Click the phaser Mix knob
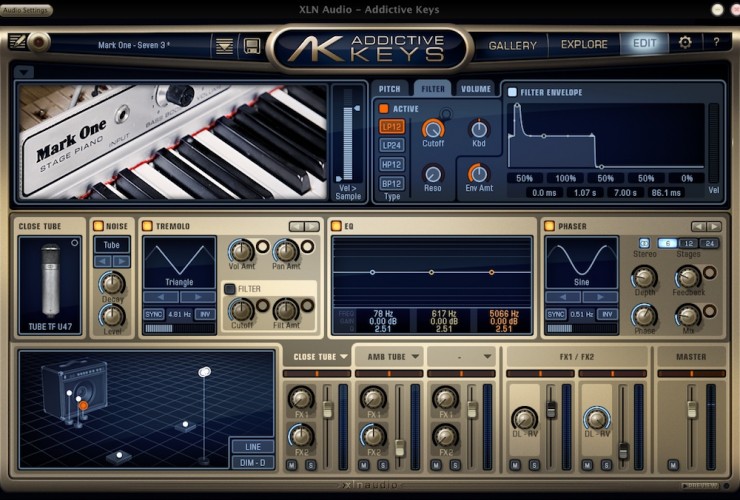 pos(688,316)
